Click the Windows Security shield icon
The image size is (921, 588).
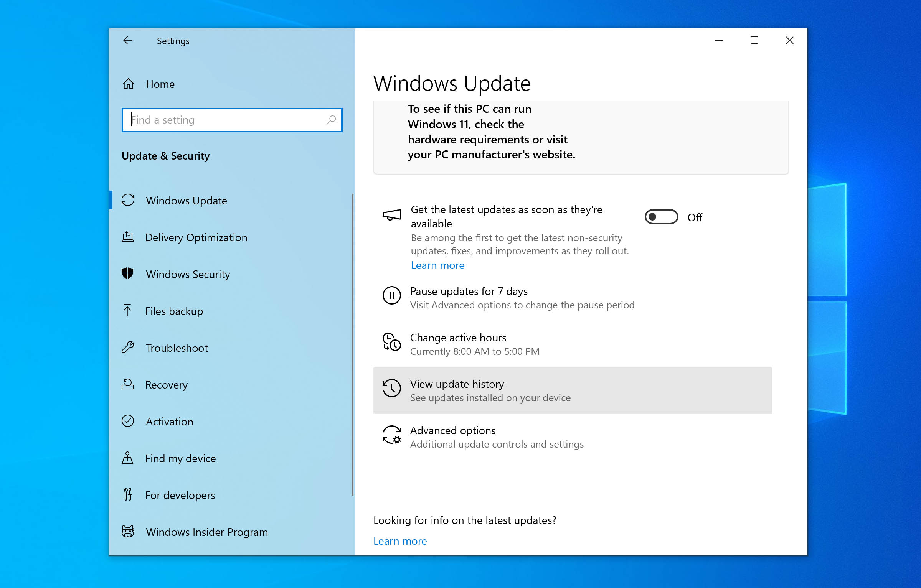click(127, 274)
